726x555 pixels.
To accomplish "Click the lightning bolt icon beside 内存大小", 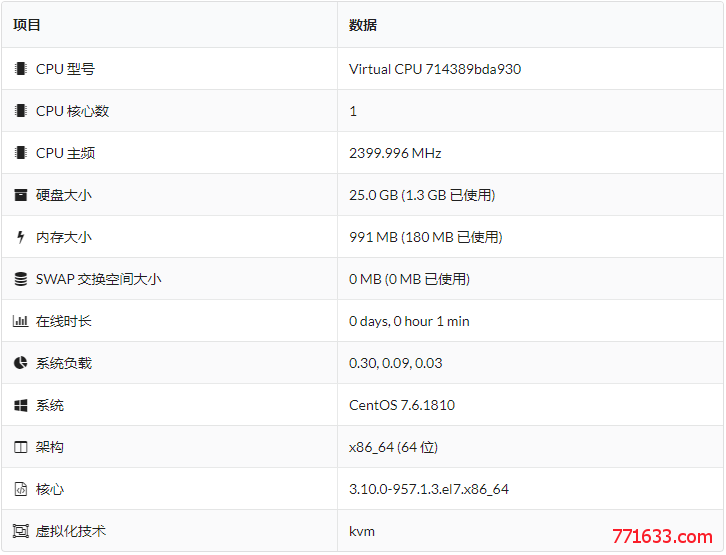I will click(20, 237).
